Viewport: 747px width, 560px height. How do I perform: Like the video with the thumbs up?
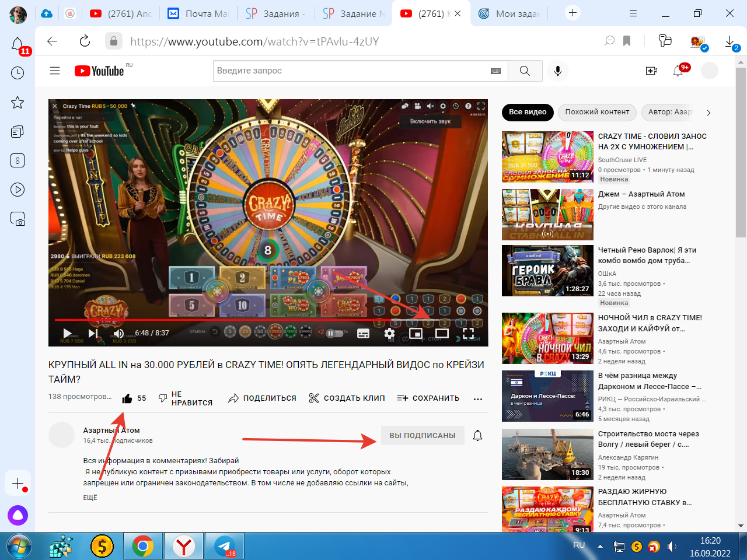coord(127,398)
